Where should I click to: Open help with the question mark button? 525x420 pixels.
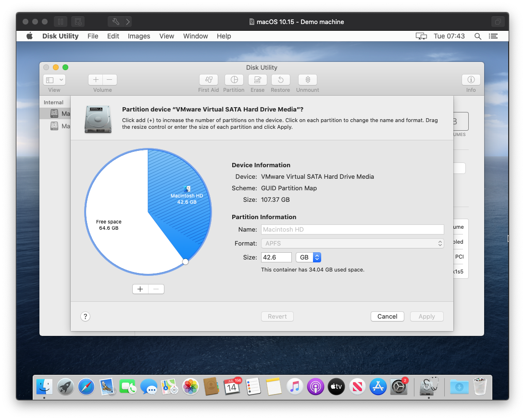pos(86,317)
